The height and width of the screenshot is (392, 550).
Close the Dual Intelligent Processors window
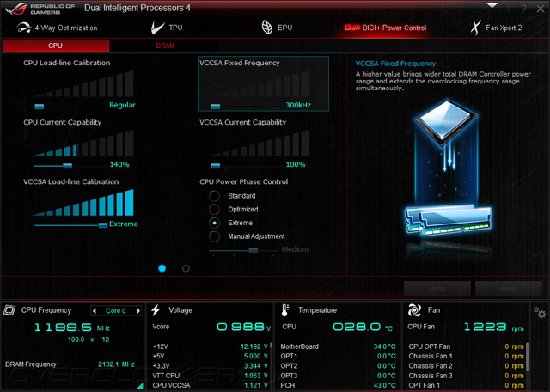[x=541, y=9]
